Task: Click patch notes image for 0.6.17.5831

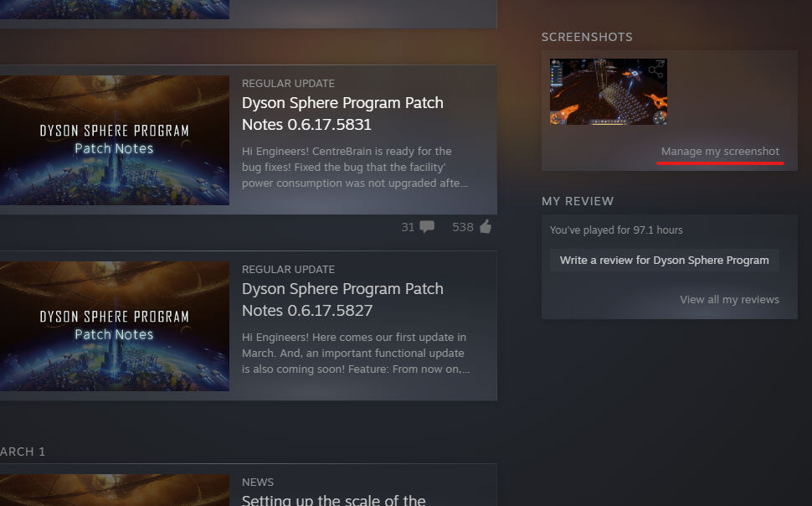Action: click(x=115, y=140)
